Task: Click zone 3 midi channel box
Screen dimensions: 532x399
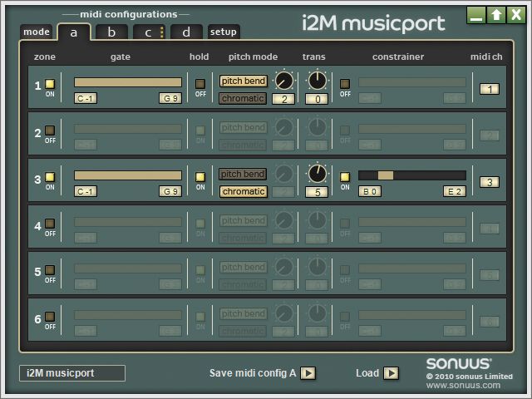Action: (x=490, y=182)
